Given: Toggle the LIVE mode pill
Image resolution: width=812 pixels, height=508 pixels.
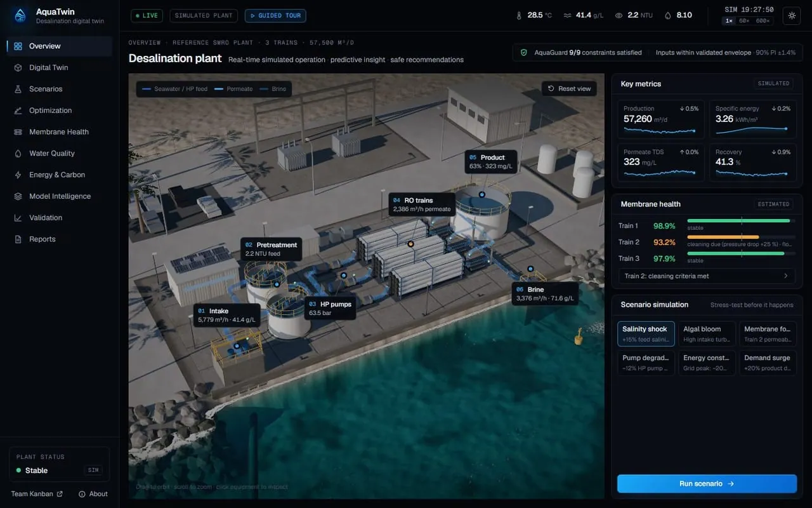Looking at the screenshot, I should [147, 16].
